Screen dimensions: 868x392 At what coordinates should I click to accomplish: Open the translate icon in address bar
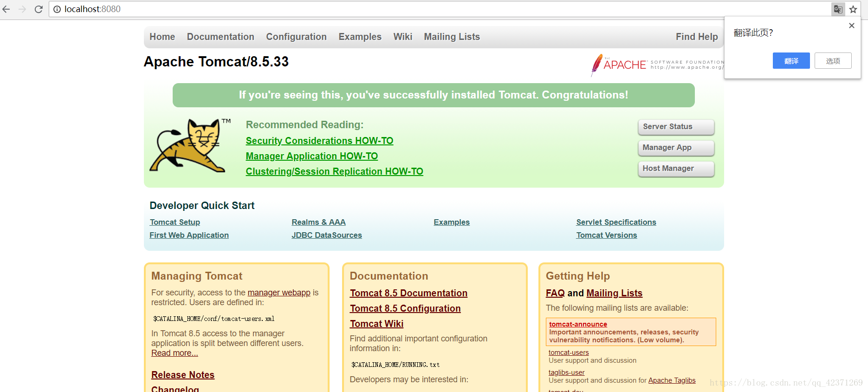[838, 9]
